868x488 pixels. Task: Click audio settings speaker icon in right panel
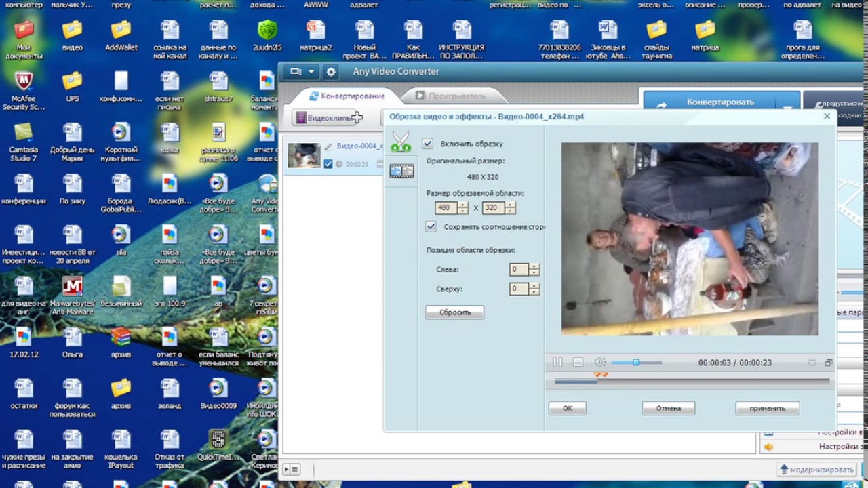click(x=768, y=447)
